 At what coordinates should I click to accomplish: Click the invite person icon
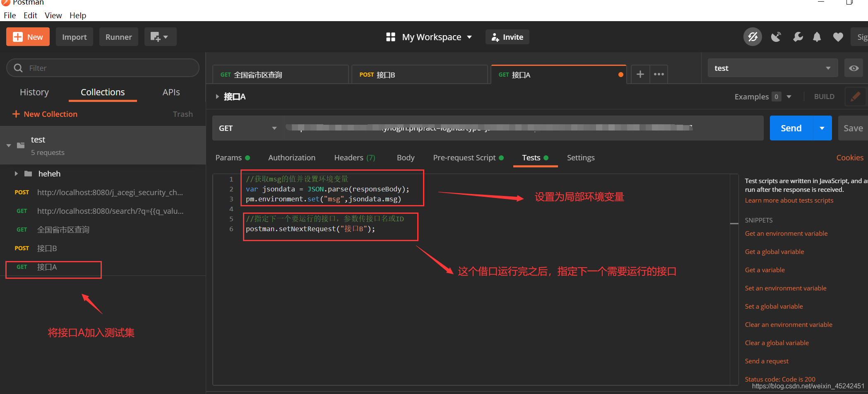[x=495, y=37]
